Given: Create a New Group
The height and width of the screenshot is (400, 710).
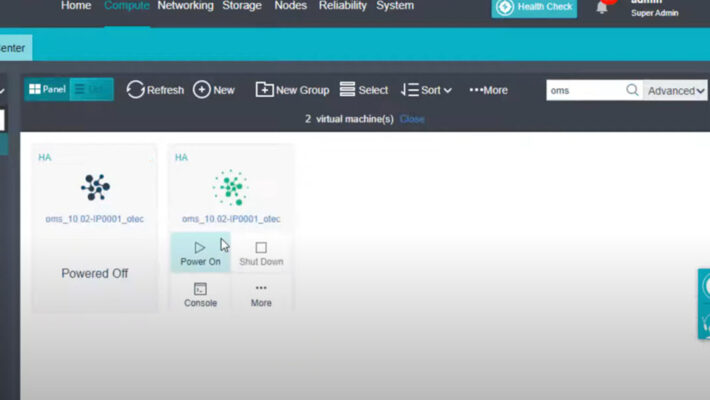Looking at the screenshot, I should coord(292,90).
